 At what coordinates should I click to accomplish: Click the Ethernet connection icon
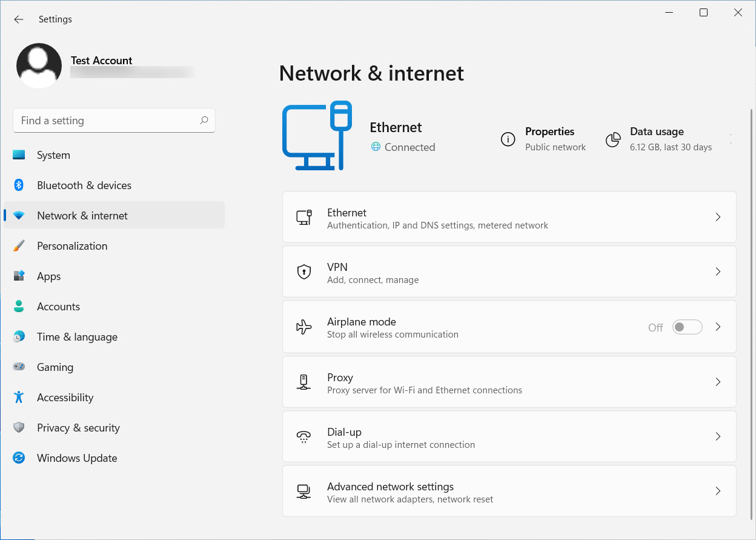tap(316, 135)
